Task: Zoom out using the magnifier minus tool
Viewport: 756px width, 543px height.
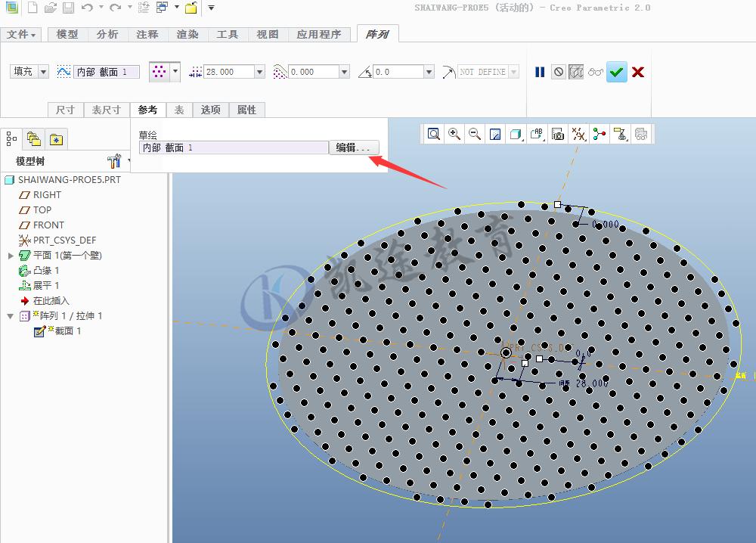Action: pos(473,134)
